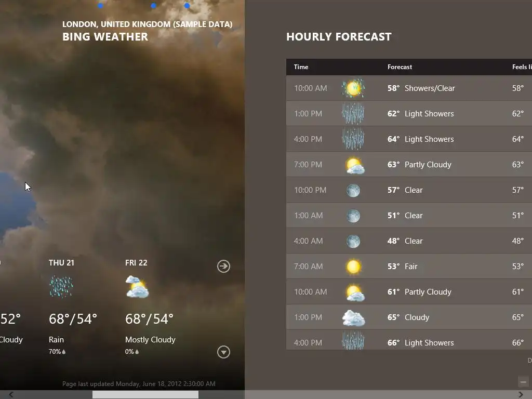Click the 7:00 PM time cell
This screenshot has height=399, width=532.
[308, 165]
